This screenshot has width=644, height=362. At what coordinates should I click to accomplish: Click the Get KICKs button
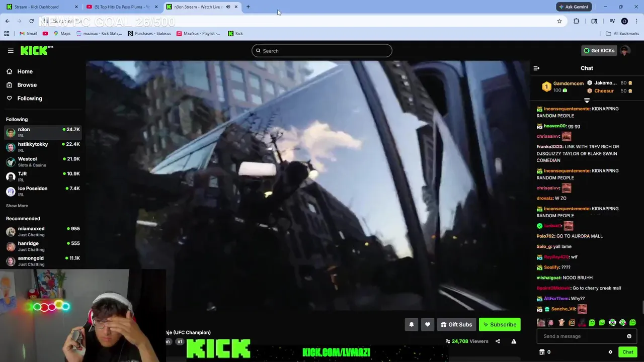coord(599,51)
